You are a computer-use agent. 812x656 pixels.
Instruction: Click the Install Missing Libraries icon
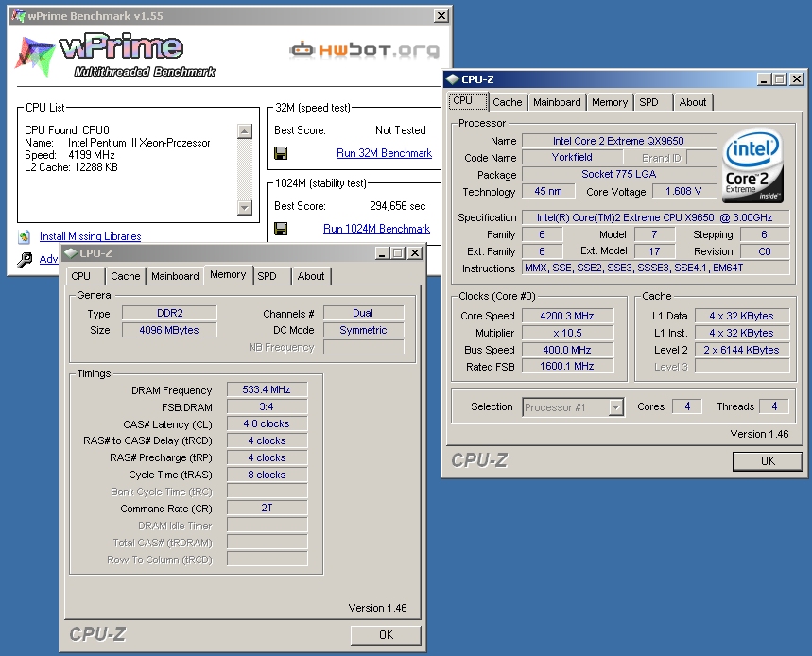point(25,236)
